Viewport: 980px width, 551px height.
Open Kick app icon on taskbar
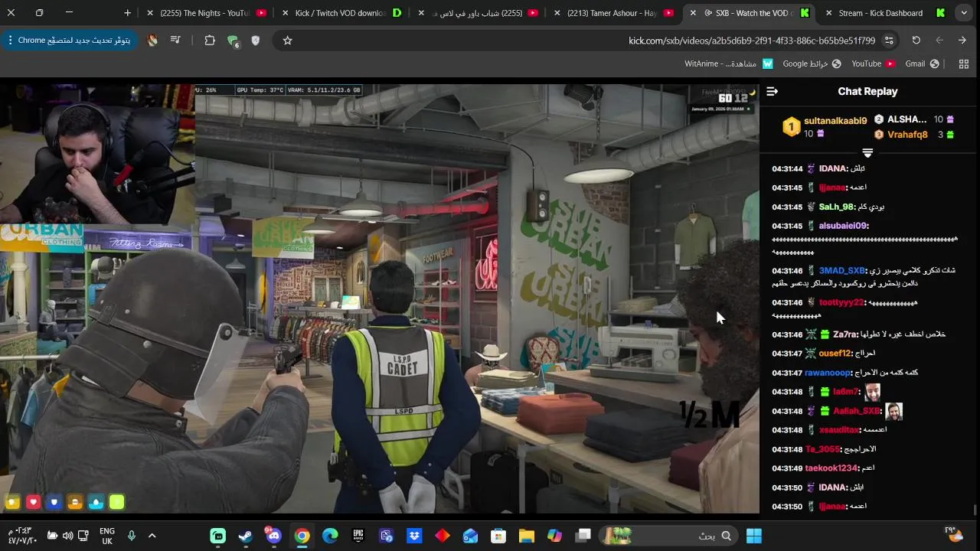tap(218, 536)
